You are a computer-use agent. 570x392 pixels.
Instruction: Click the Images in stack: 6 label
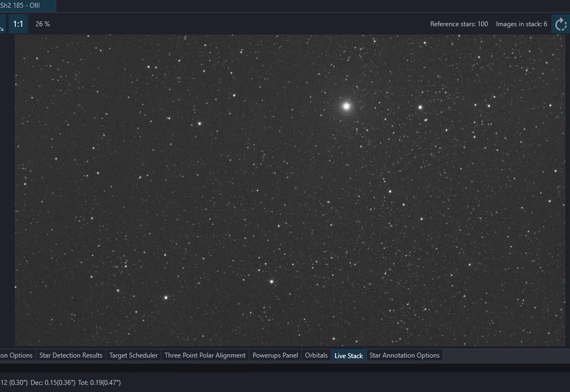[522, 24]
